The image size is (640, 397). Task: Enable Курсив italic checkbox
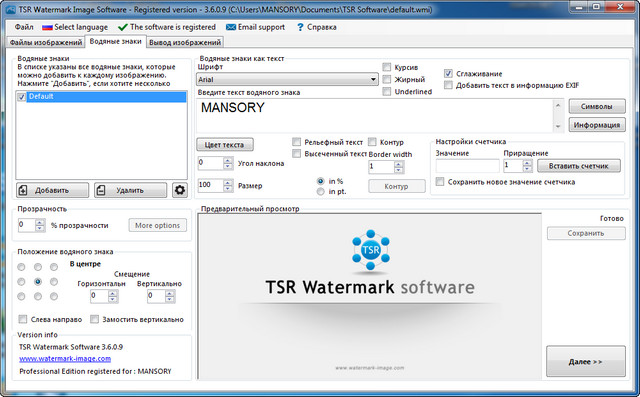387,67
